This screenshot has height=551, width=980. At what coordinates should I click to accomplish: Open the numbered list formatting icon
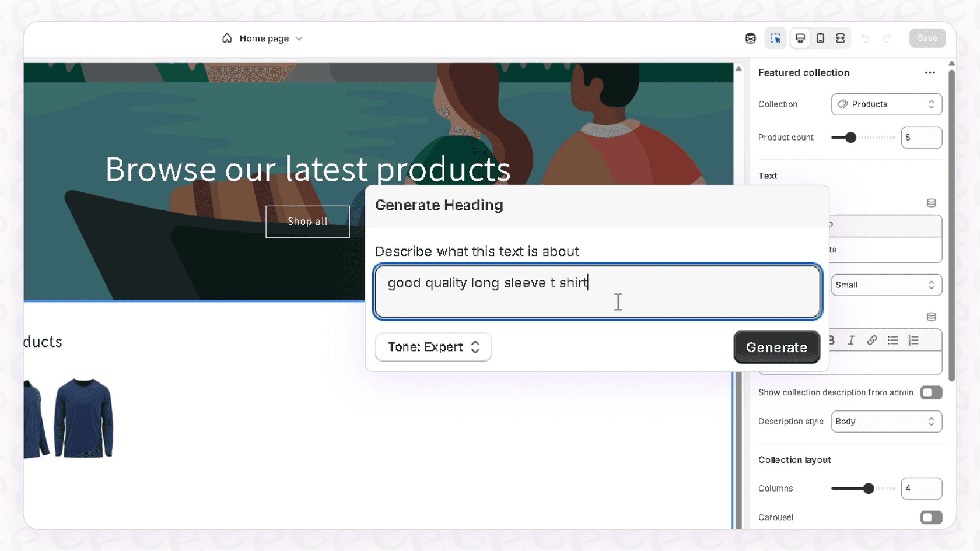click(x=914, y=340)
